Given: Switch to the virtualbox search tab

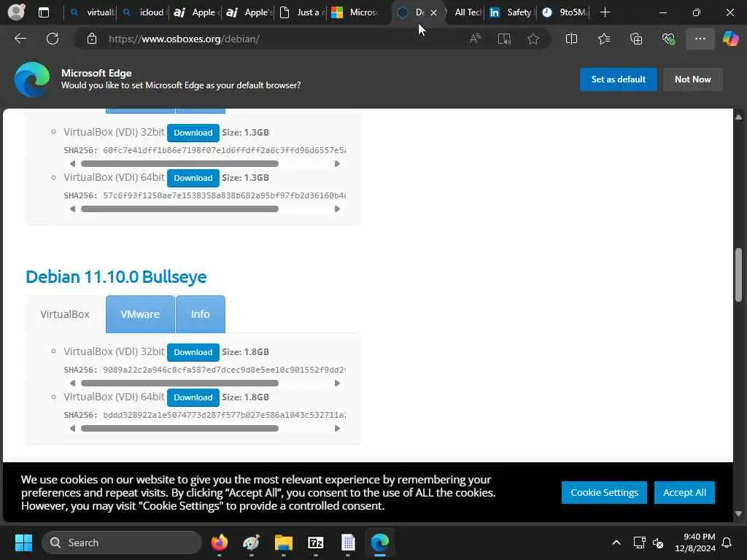Looking at the screenshot, I should tap(91, 12).
